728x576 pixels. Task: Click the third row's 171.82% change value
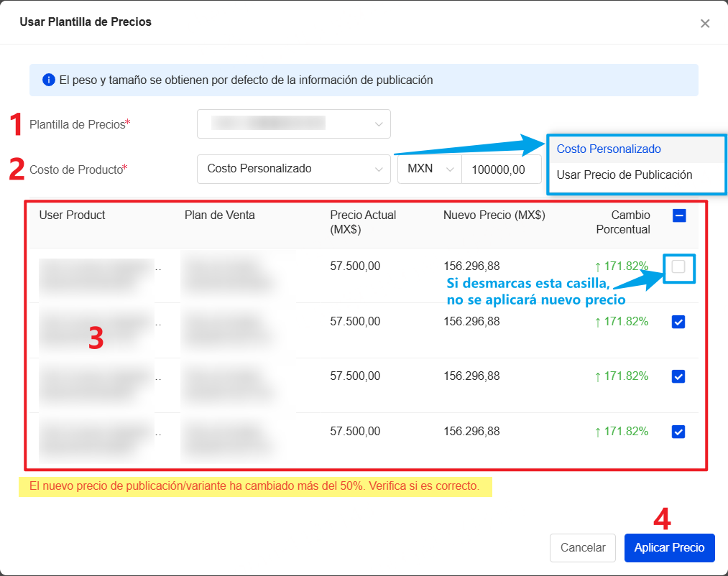(621, 376)
